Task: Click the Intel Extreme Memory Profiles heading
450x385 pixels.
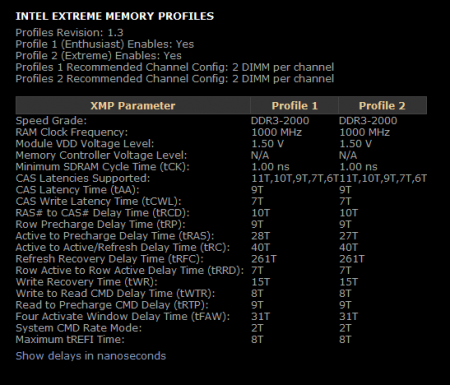Action: tap(115, 16)
